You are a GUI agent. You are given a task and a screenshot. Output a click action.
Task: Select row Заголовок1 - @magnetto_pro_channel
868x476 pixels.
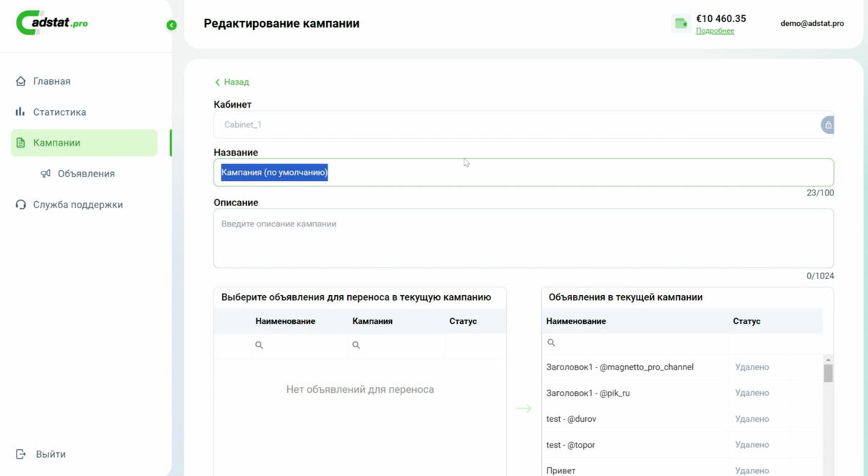click(x=619, y=367)
